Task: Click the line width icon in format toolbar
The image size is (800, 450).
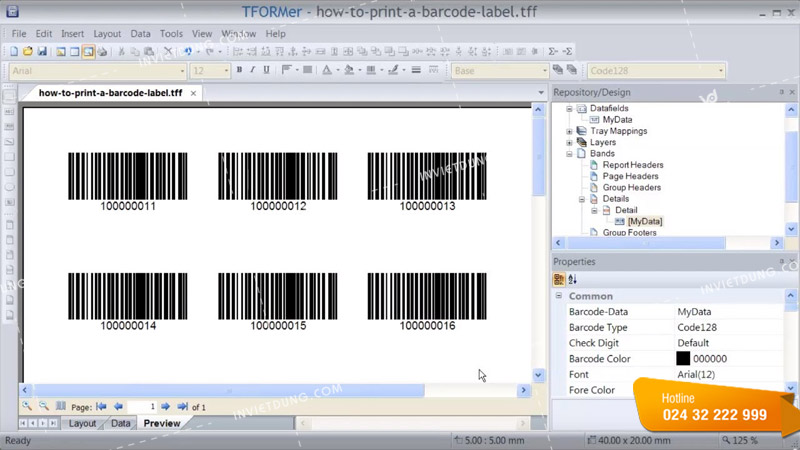Action: coord(416,70)
